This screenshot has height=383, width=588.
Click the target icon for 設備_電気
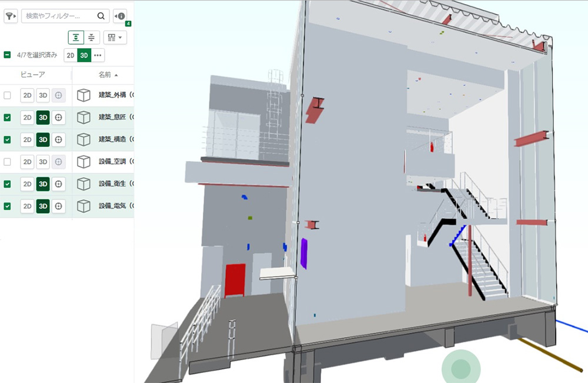click(58, 206)
